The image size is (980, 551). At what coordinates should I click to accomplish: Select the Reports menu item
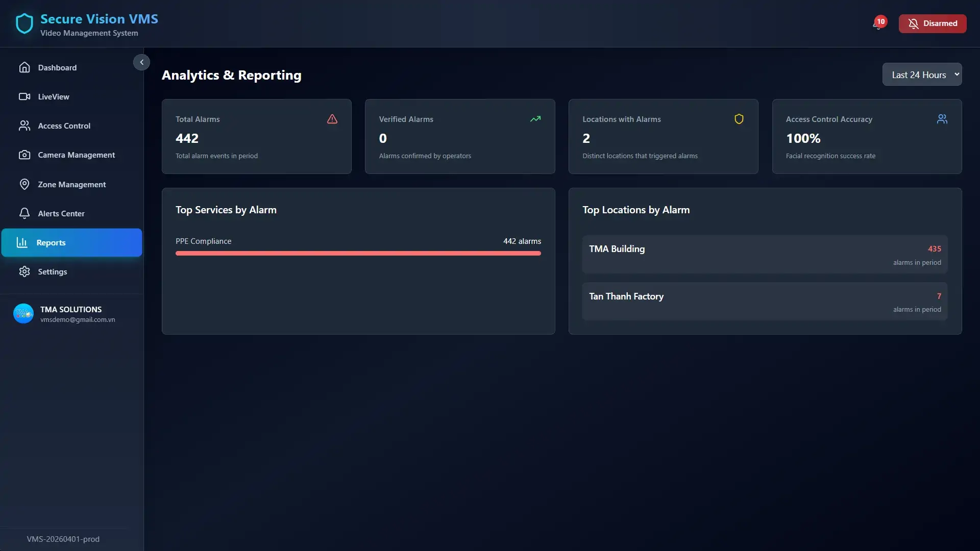pos(71,242)
